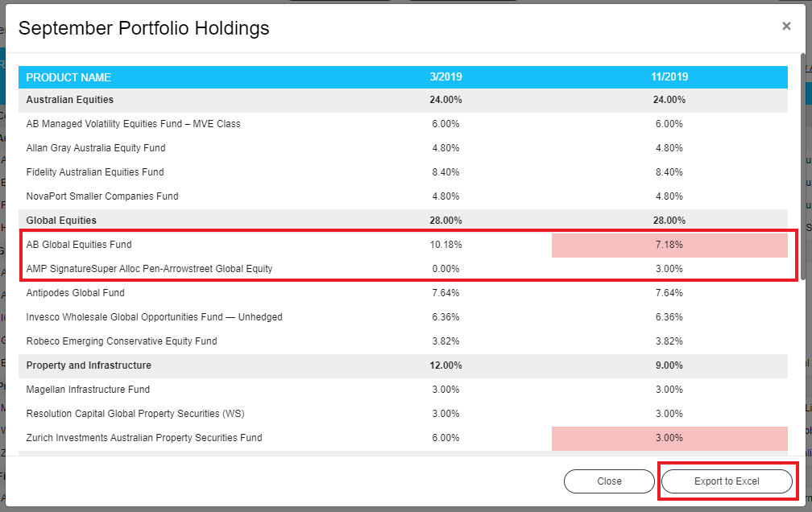Click the 11/2019 column header
The height and width of the screenshot is (512, 812).
[669, 77]
